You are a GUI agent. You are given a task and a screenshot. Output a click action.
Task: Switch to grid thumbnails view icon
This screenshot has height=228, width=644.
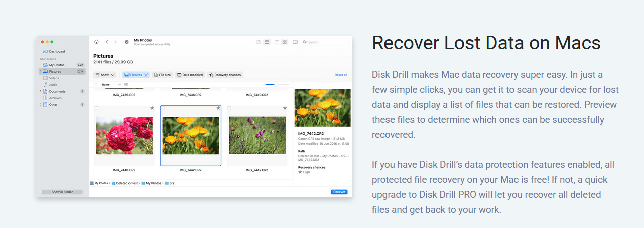click(285, 42)
